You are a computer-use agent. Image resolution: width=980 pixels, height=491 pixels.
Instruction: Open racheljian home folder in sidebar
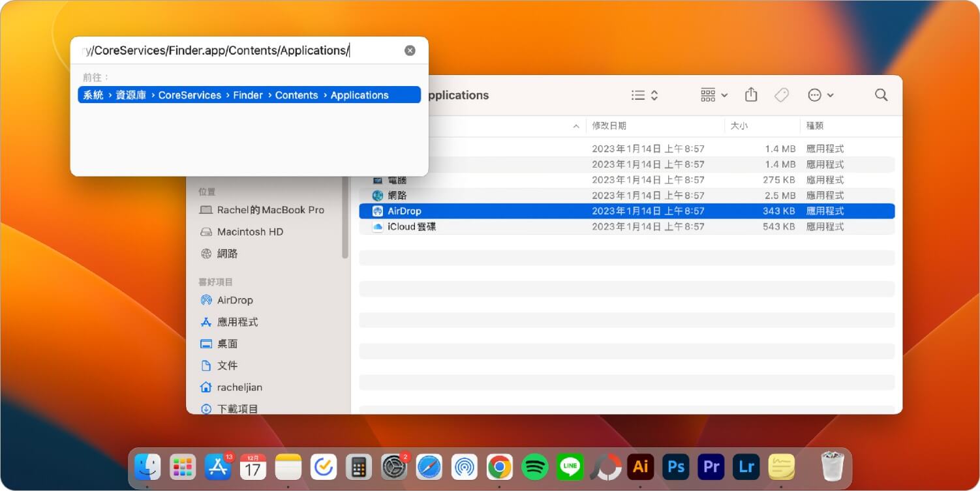pyautogui.click(x=231, y=387)
